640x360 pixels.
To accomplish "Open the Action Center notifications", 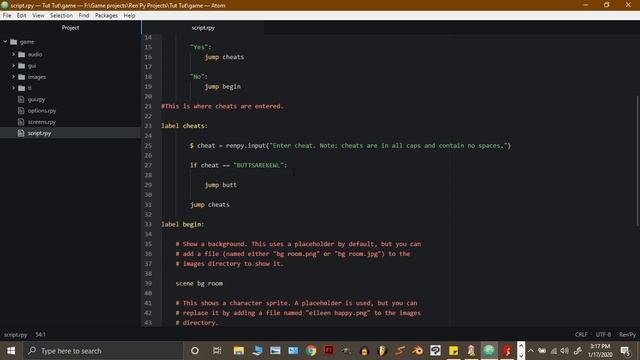I will point(625,351).
